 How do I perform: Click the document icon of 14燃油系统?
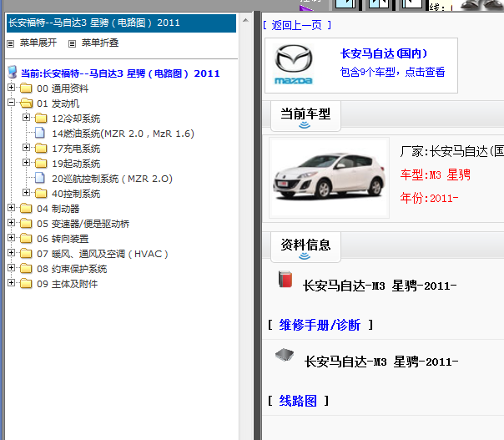tap(40, 133)
